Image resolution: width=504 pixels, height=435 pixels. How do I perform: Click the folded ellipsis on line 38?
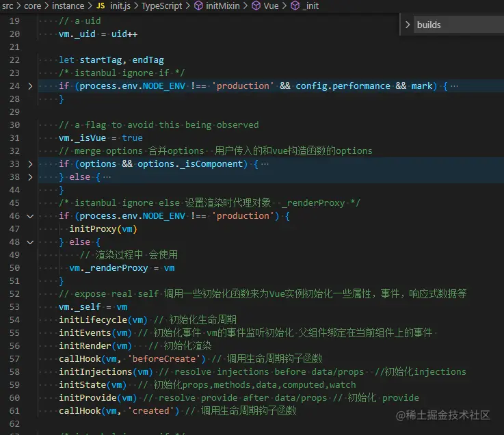[107, 177]
